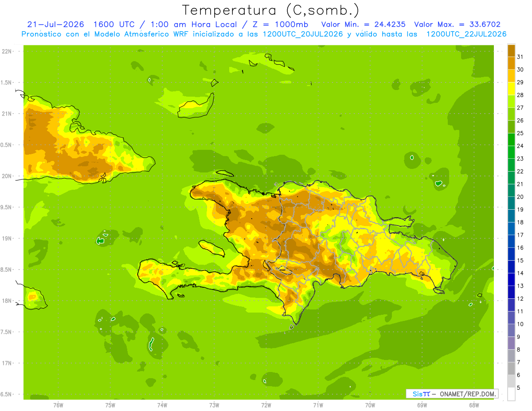
Task: Click the '17N' latitude label
Action: pos(8,363)
